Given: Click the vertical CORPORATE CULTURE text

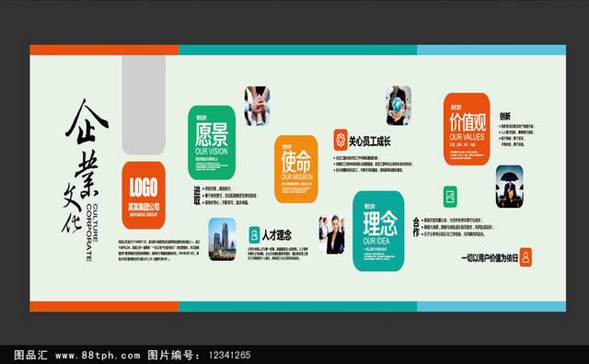Looking at the screenshot, I should pos(92,233).
